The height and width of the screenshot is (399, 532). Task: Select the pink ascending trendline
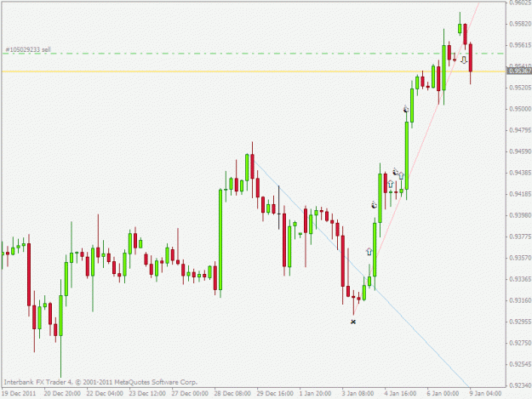coord(416,158)
